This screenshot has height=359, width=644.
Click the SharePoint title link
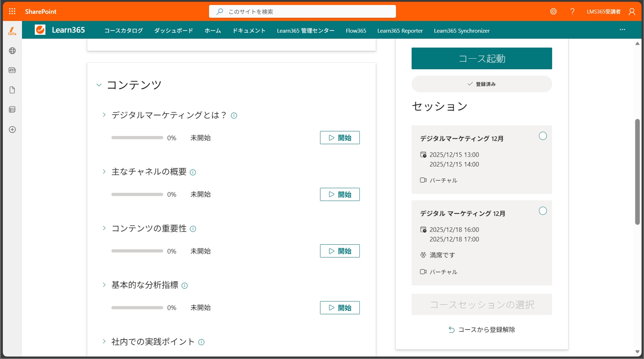40,11
